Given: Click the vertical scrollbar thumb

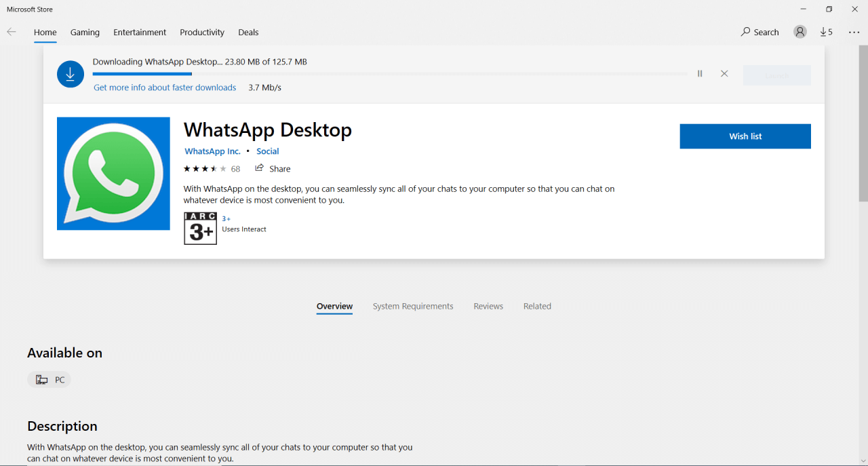Looking at the screenshot, I should point(863,123).
